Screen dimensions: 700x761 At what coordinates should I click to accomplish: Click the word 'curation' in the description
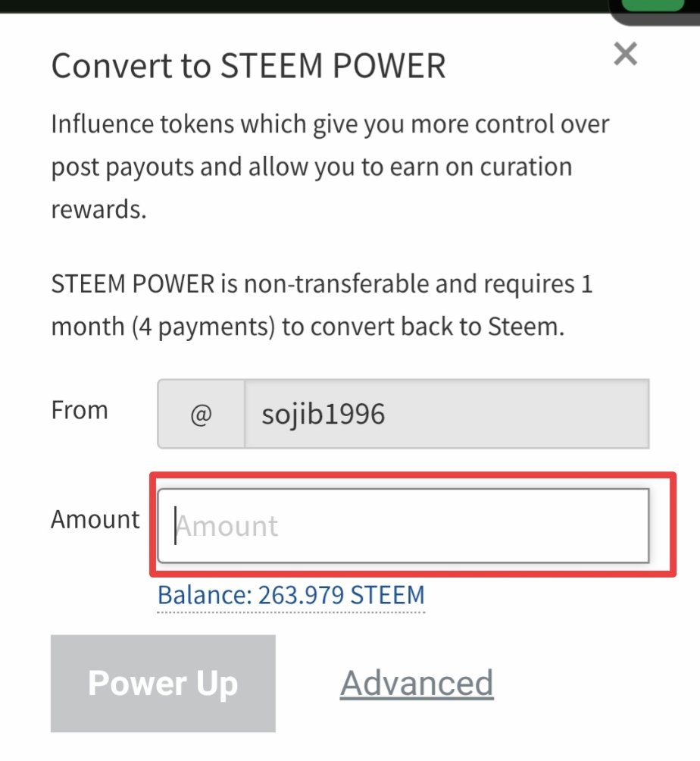(x=526, y=167)
